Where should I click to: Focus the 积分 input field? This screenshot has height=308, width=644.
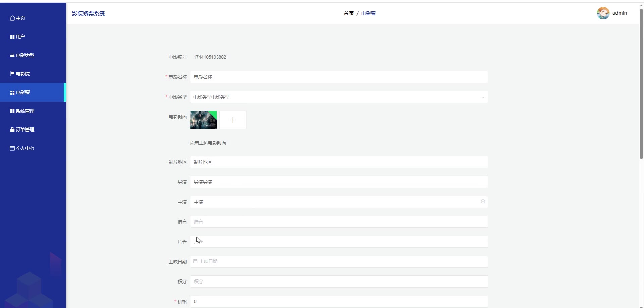coord(339,281)
